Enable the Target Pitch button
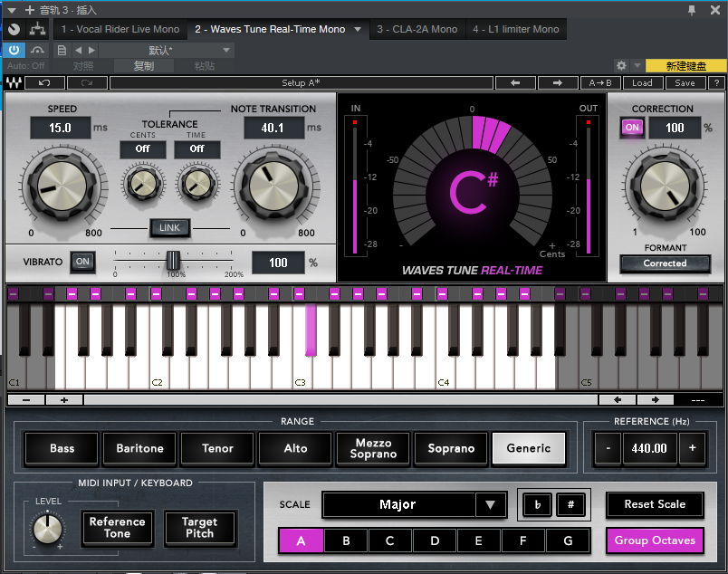Screen dimensions: 728x574 click(199, 528)
